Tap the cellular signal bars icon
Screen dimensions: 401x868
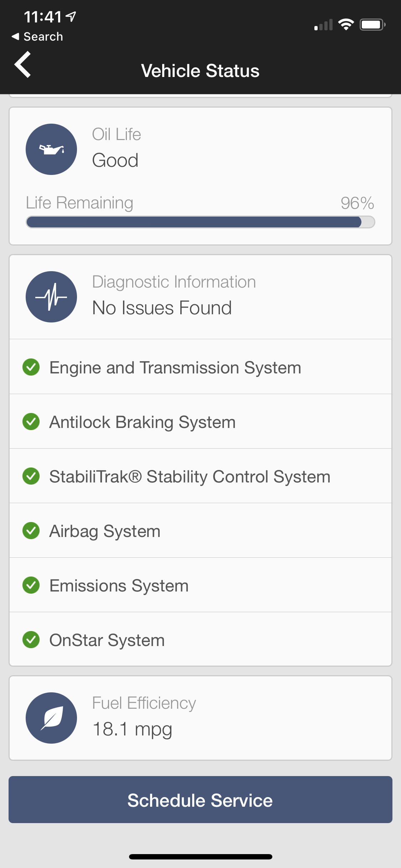point(323,25)
